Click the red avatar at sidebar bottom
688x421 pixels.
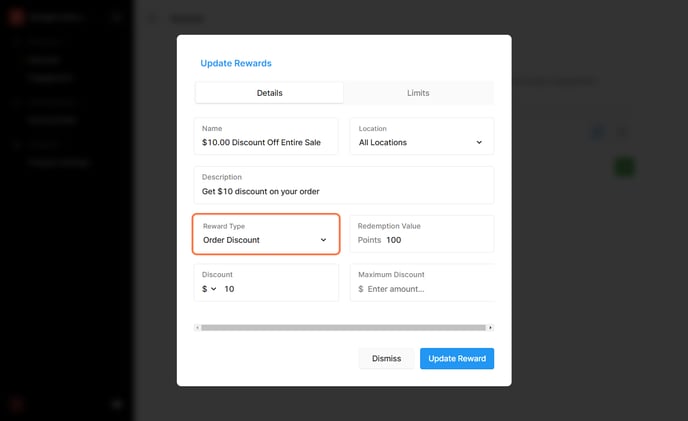pos(17,404)
